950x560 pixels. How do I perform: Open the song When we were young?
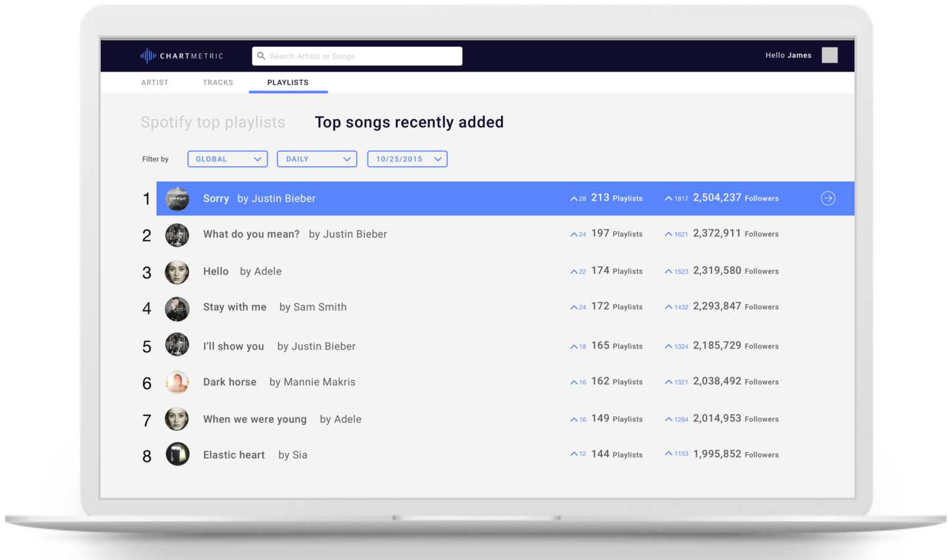pos(255,419)
